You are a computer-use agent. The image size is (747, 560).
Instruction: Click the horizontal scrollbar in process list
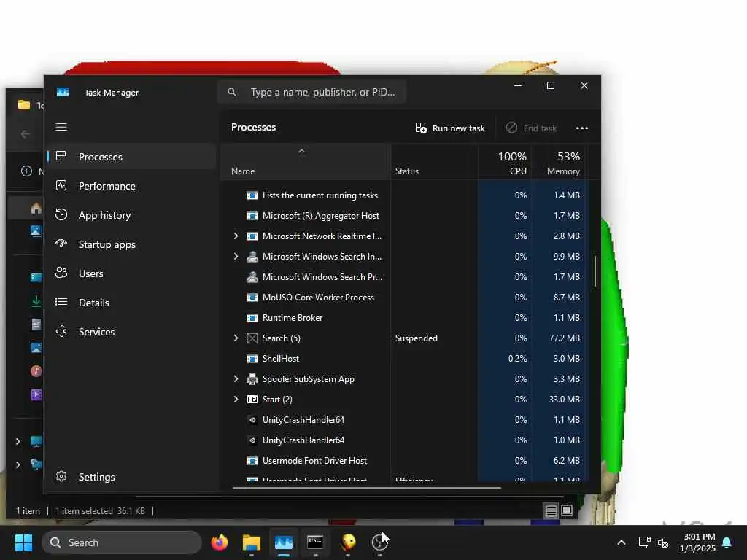(366, 487)
